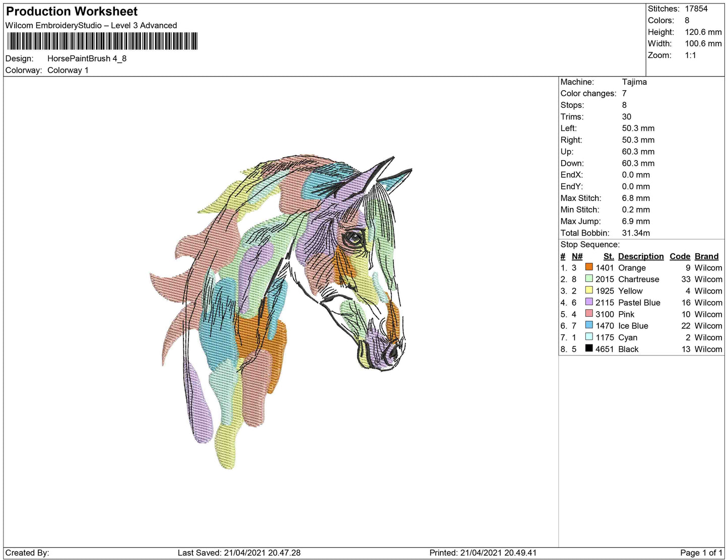728x560 pixels.
Task: Click the Yellow 1925 color chip
Action: 588,291
